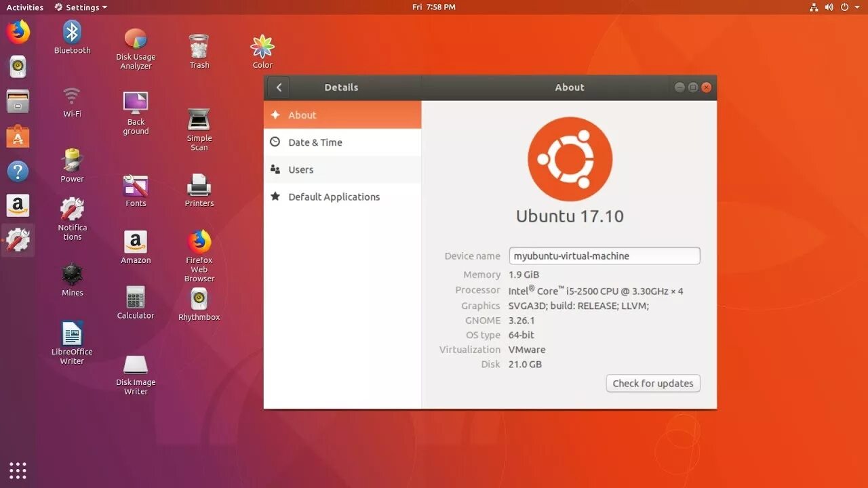Image resolution: width=868 pixels, height=488 pixels.
Task: Click the 'Ubuntu 17.10' version text
Action: (x=570, y=216)
